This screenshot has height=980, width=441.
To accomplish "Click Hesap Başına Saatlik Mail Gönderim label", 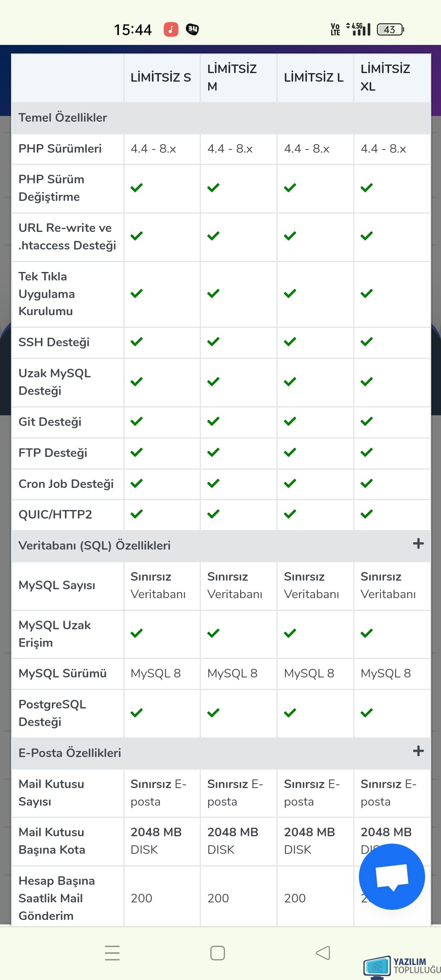I will 56,898.
